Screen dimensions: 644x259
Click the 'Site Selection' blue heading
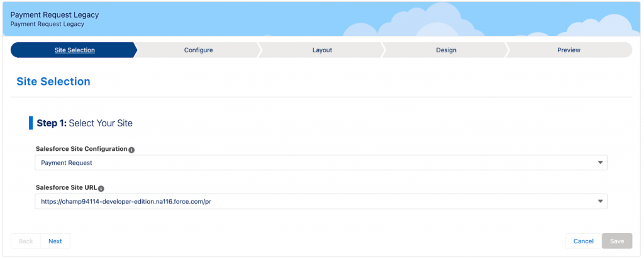pyautogui.click(x=53, y=81)
